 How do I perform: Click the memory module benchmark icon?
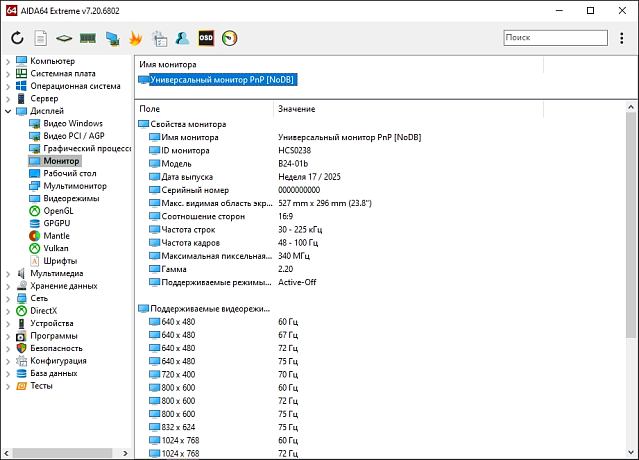click(87, 38)
